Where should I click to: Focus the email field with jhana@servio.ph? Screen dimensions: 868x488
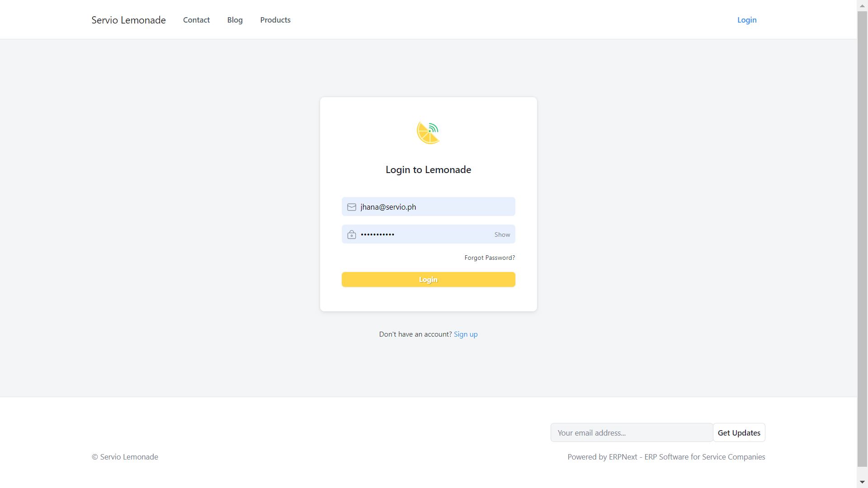click(428, 206)
